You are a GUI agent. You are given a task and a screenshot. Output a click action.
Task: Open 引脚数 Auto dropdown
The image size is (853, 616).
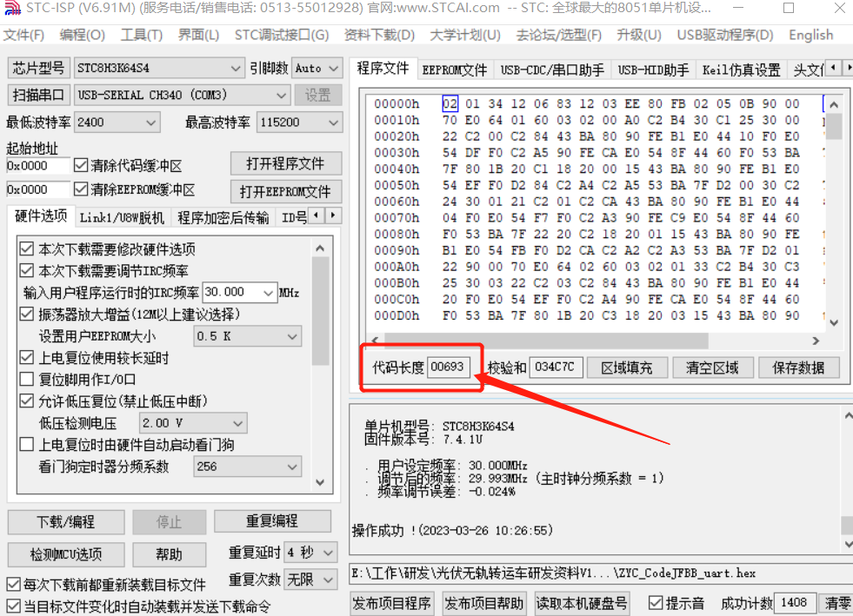coord(317,68)
